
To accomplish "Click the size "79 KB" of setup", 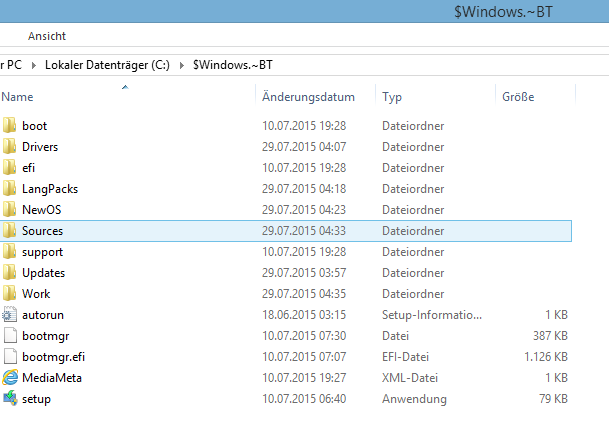I will tap(553, 398).
